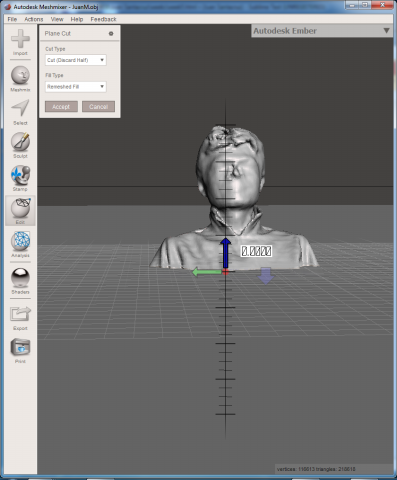Viewport: 397px width, 480px height.
Task: Click the Import plus icon
Action: coord(20,39)
